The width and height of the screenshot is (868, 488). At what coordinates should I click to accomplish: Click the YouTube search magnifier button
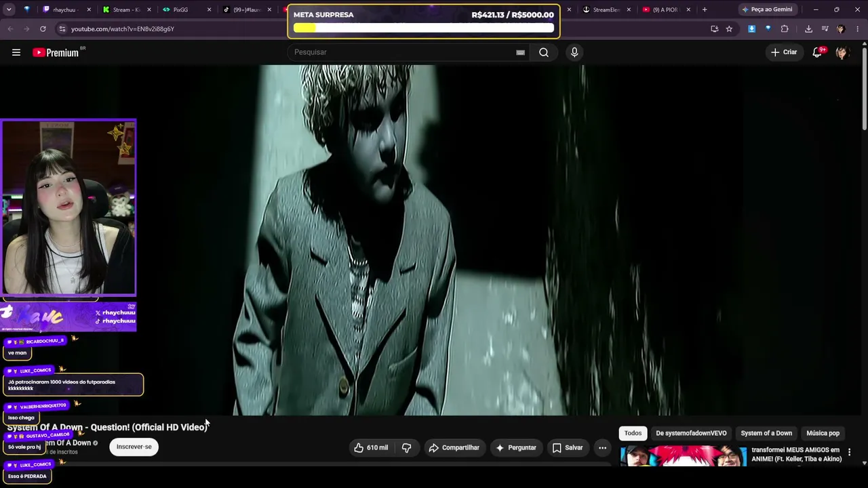coord(544,52)
